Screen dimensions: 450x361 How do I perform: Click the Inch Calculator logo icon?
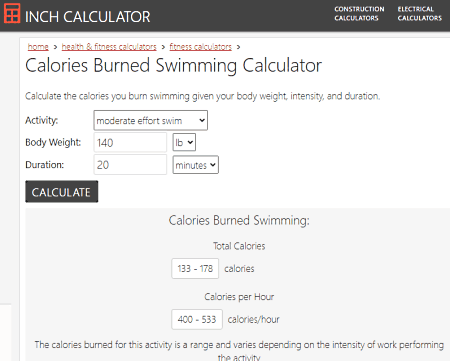tap(12, 13)
